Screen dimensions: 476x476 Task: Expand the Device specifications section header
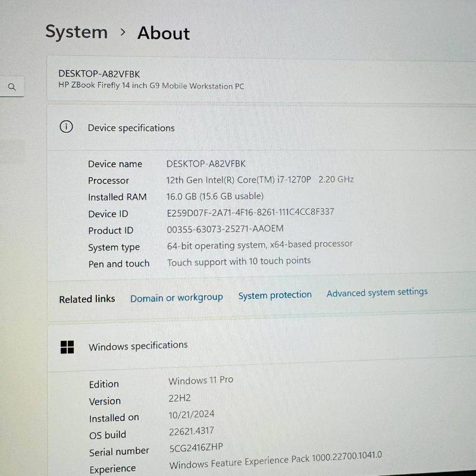coord(261,127)
